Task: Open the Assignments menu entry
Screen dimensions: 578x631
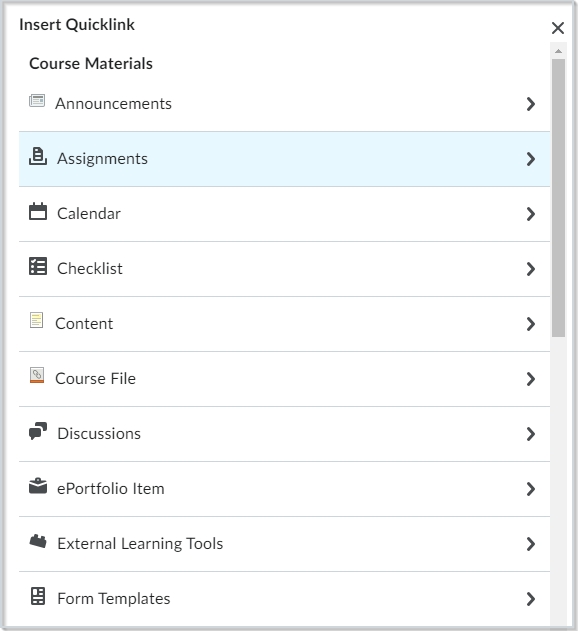Action: coord(284,159)
